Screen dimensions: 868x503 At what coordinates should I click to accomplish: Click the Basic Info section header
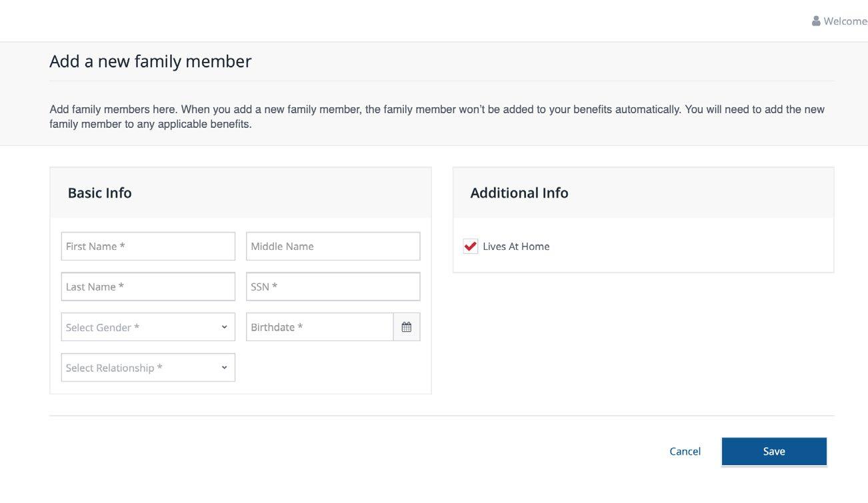click(x=100, y=193)
